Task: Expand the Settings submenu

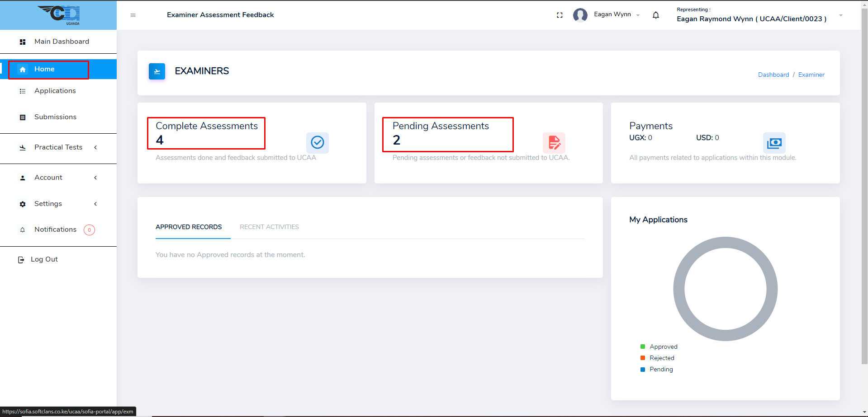Action: 48,204
